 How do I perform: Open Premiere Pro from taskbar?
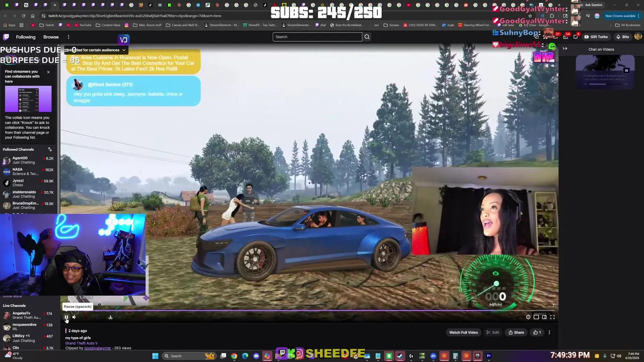489,356
